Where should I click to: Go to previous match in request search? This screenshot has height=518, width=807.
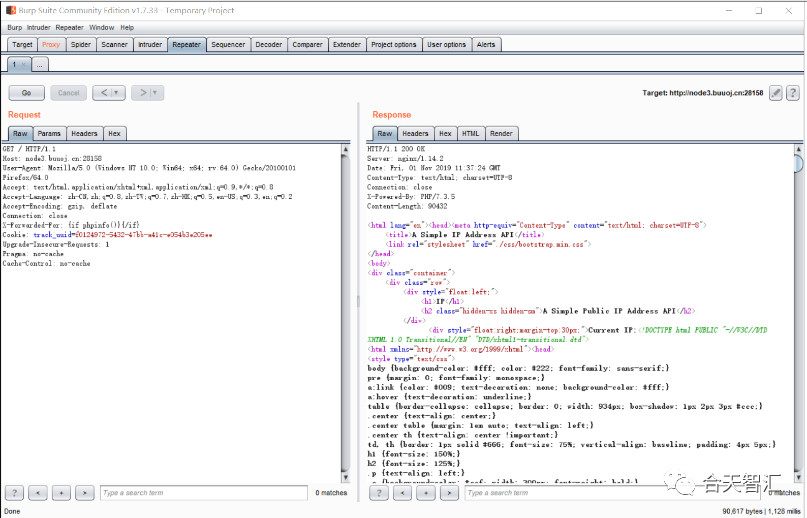pos(38,493)
